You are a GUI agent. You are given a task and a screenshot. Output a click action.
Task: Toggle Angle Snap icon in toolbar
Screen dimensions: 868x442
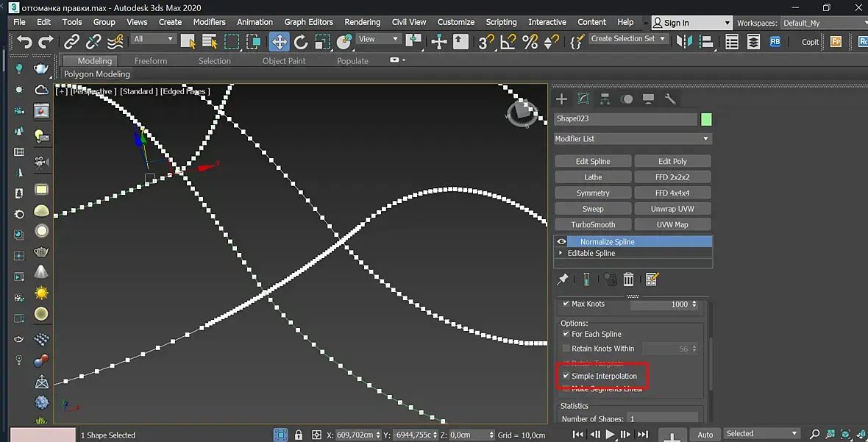coord(508,42)
